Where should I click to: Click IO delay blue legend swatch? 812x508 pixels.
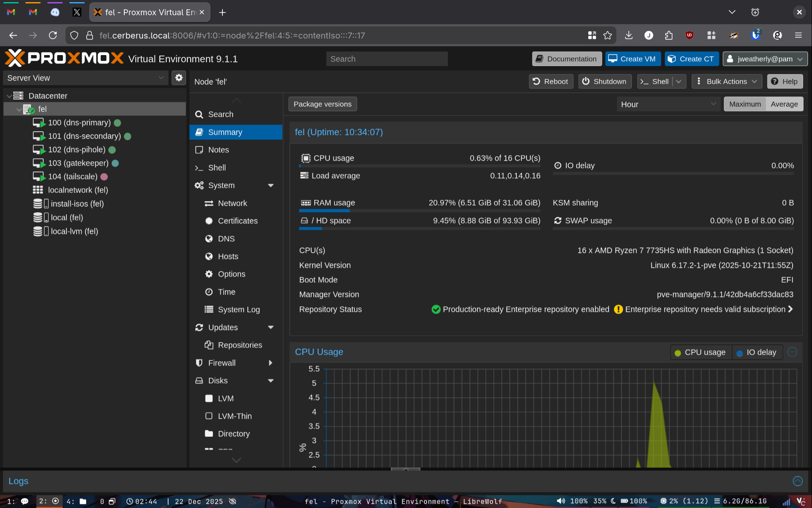[740, 353]
